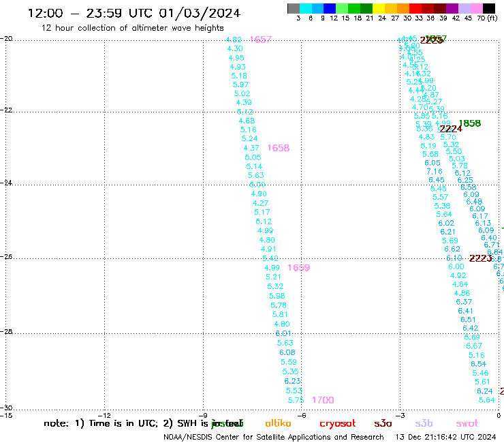The height and width of the screenshot is (443, 504).
Task: Click the wave height value 6.24
Action: click(485, 391)
